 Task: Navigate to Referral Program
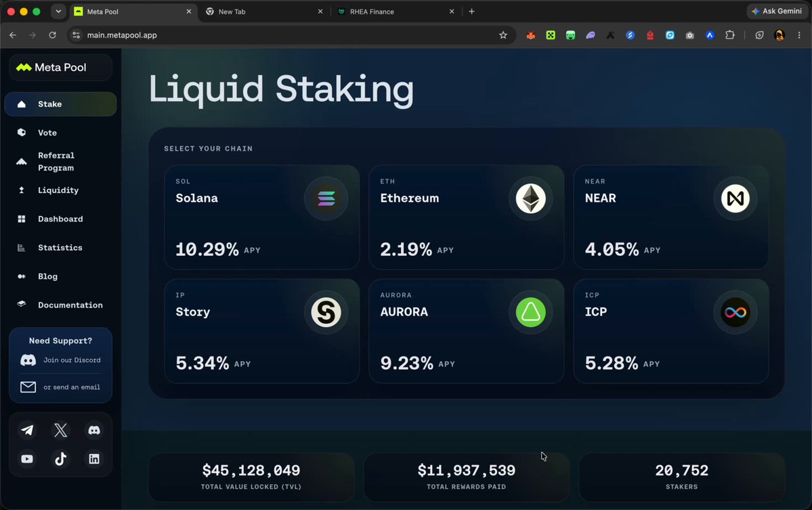60,162
